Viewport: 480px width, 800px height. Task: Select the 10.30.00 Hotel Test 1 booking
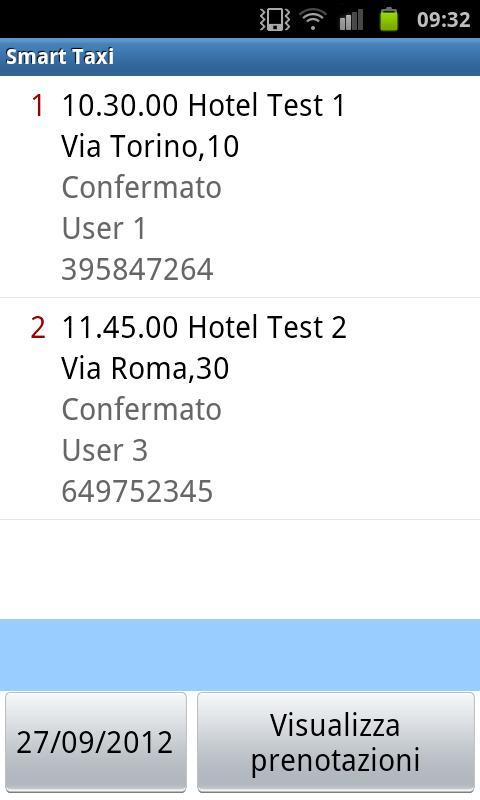pos(240,187)
